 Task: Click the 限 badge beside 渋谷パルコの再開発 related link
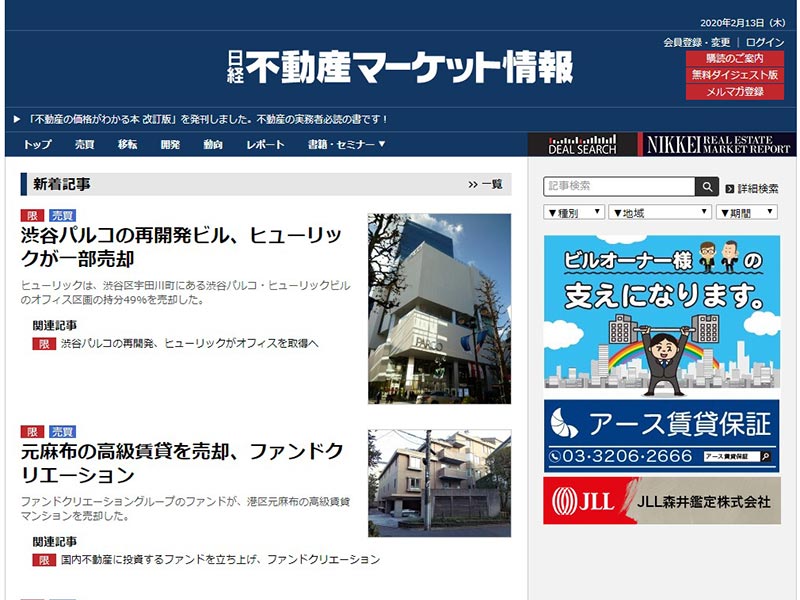click(44, 344)
